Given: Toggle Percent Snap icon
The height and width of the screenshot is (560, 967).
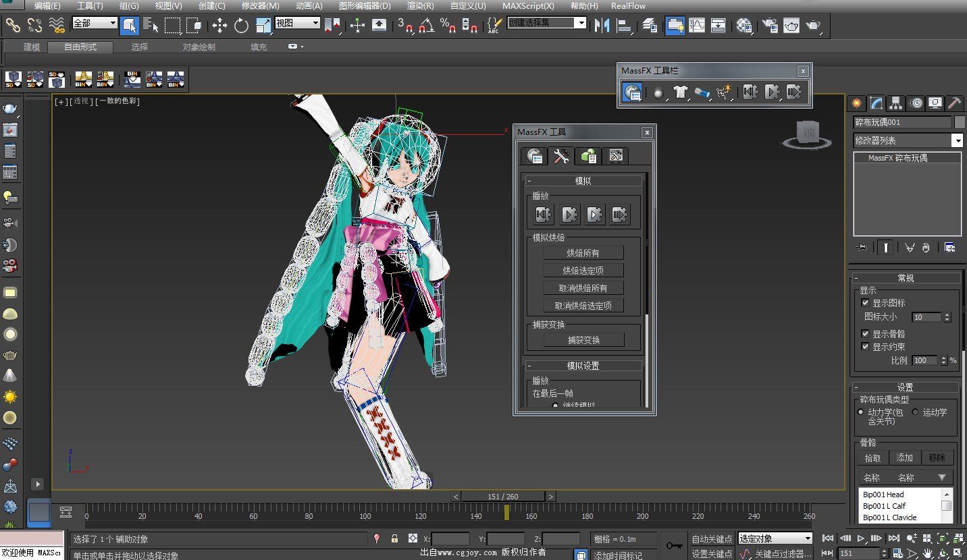Looking at the screenshot, I should [x=448, y=26].
